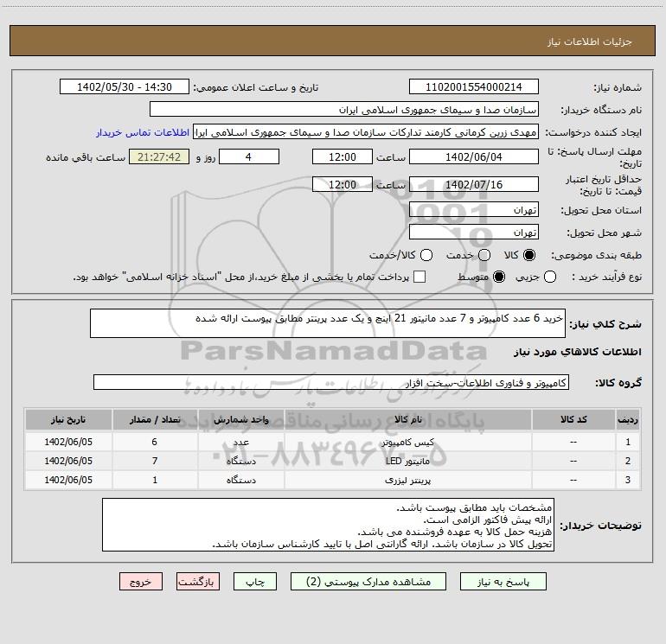Click the تاریخ نیاز column header
This screenshot has height=644, width=666.
[68, 419]
